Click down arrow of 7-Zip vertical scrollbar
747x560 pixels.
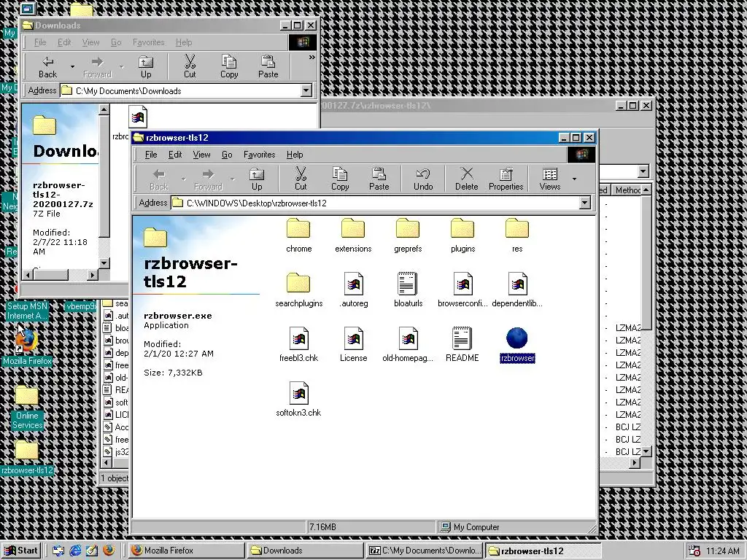(646, 451)
